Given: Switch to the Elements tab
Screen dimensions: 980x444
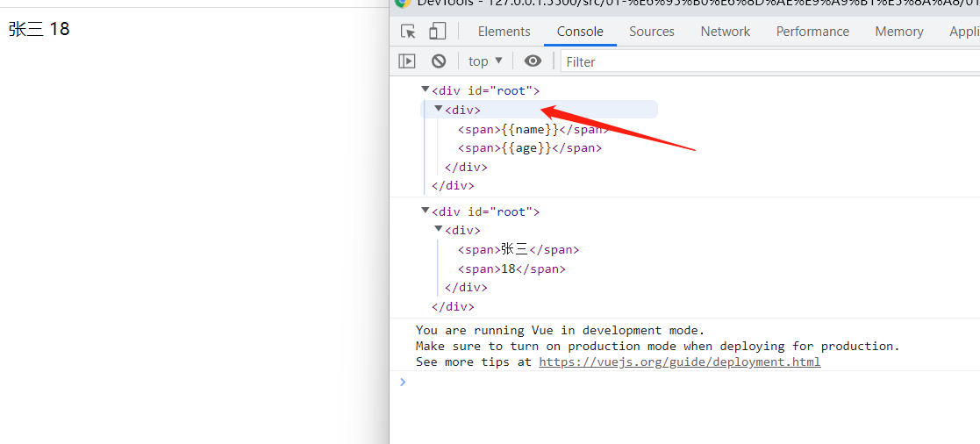Looking at the screenshot, I should (504, 32).
